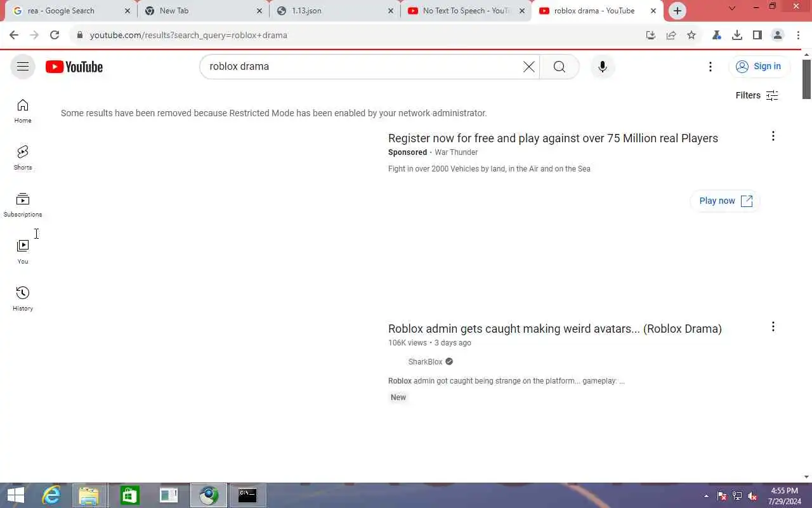The image size is (812, 508).
Task: Open more options for War Thunder ad
Action: click(x=773, y=136)
